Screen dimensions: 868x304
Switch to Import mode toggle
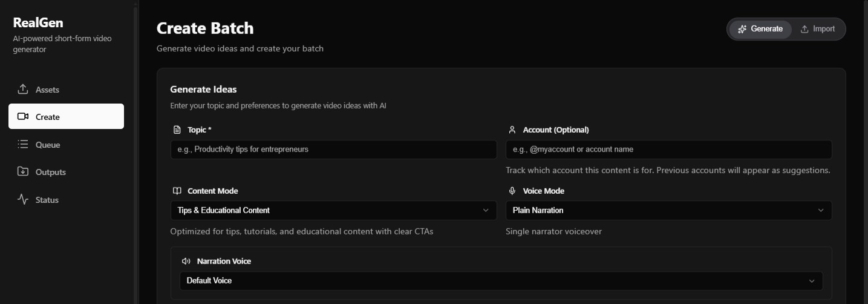(x=817, y=29)
